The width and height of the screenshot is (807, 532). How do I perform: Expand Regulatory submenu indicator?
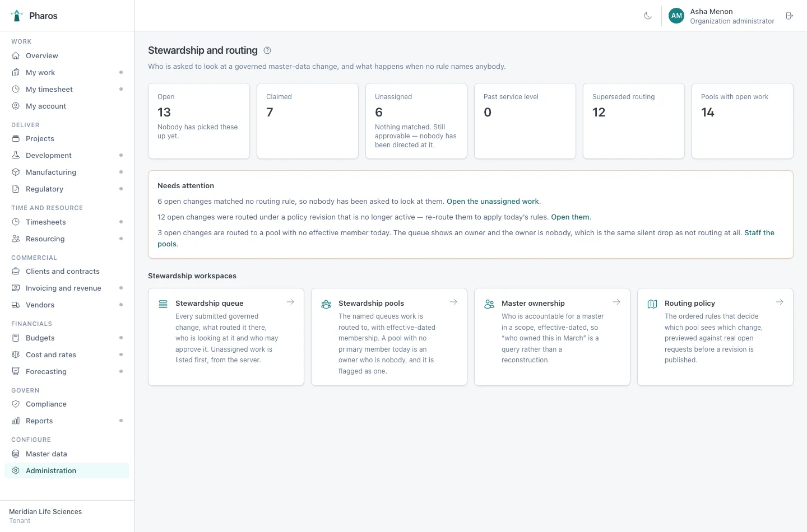(121, 189)
